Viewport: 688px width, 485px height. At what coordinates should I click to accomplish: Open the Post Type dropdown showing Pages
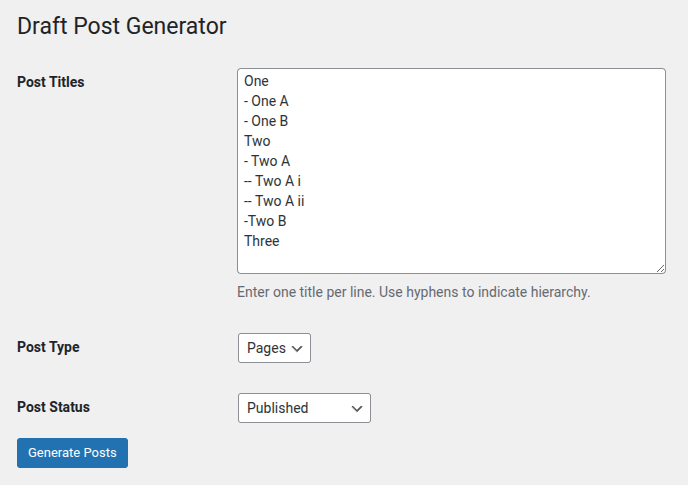pyautogui.click(x=274, y=348)
